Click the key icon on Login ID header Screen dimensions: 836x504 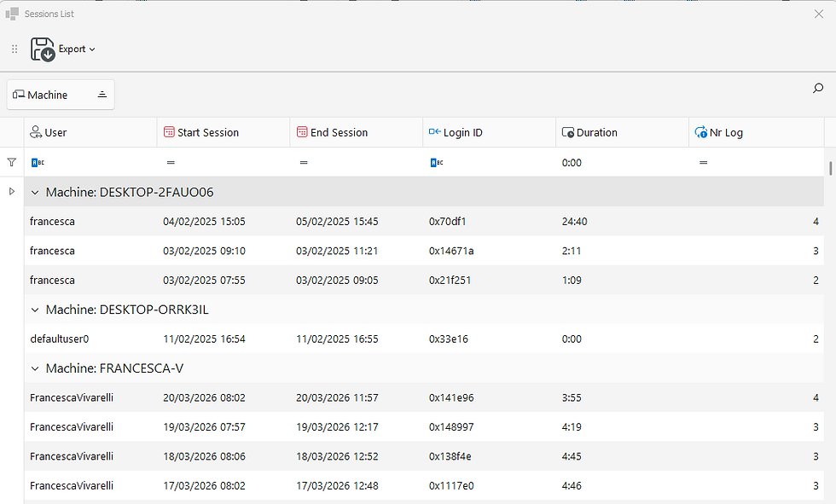tap(434, 132)
